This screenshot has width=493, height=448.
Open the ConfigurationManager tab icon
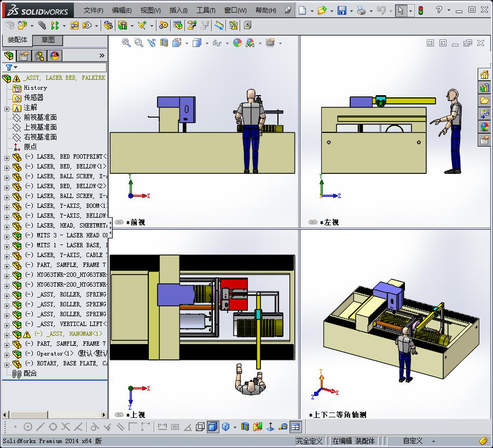tap(39, 56)
